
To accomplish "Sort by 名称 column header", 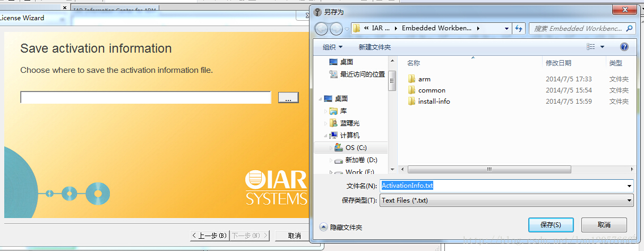I will tap(414, 63).
